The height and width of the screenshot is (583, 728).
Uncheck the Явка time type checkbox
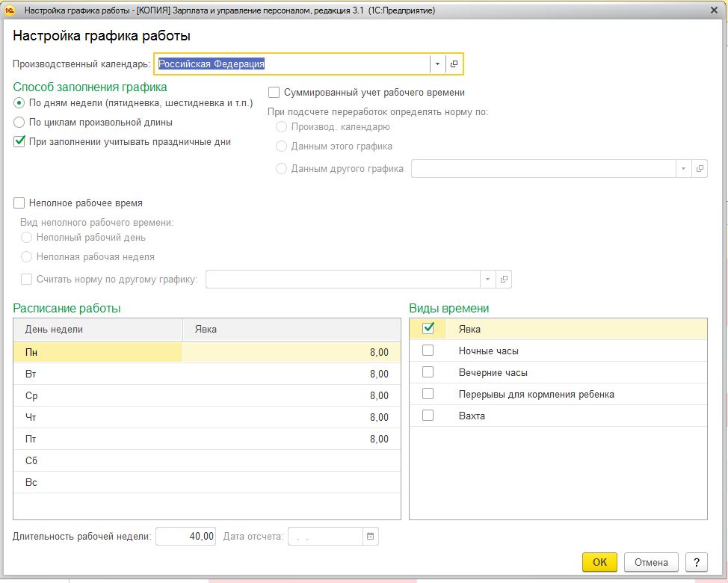tap(428, 329)
